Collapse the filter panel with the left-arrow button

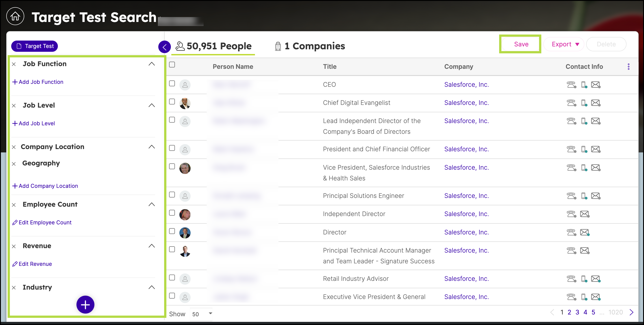point(165,47)
